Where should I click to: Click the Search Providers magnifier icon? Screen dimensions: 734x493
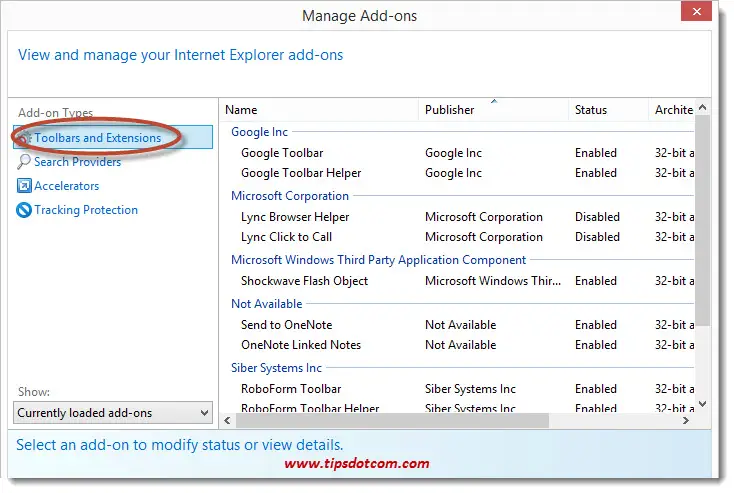coord(23,162)
